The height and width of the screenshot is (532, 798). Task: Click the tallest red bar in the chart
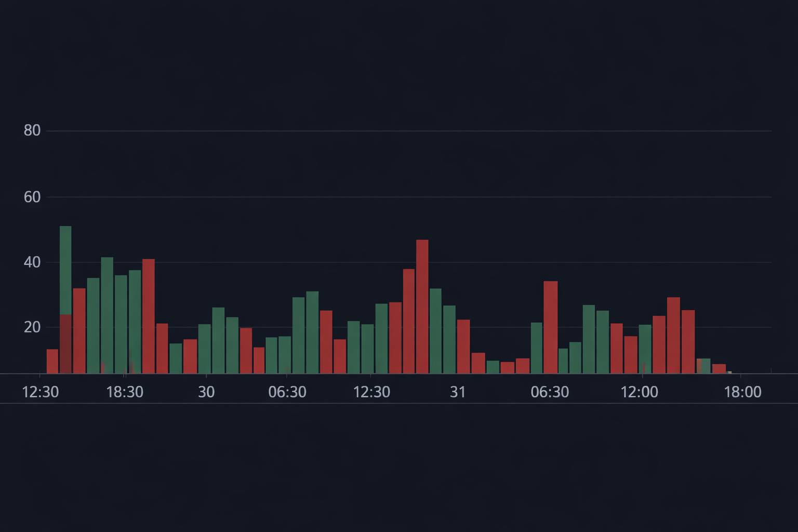pyautogui.click(x=422, y=307)
